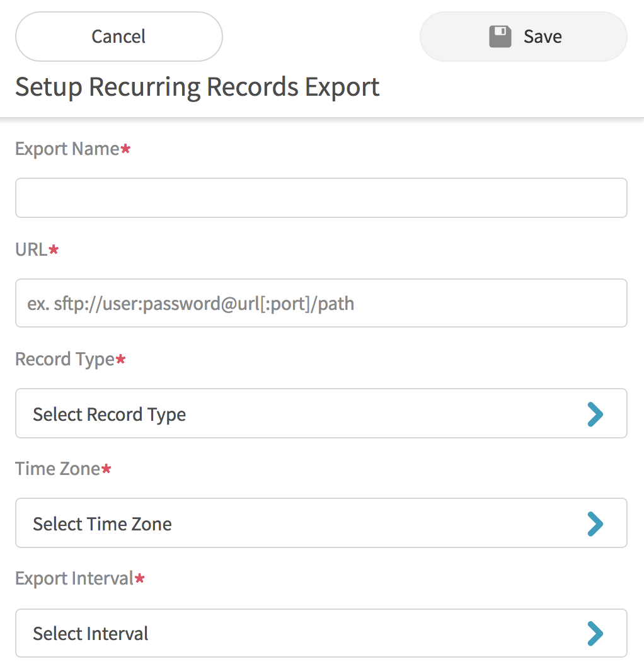Click the URL field label
Viewport: 644px width, 669px height.
pyautogui.click(x=31, y=250)
